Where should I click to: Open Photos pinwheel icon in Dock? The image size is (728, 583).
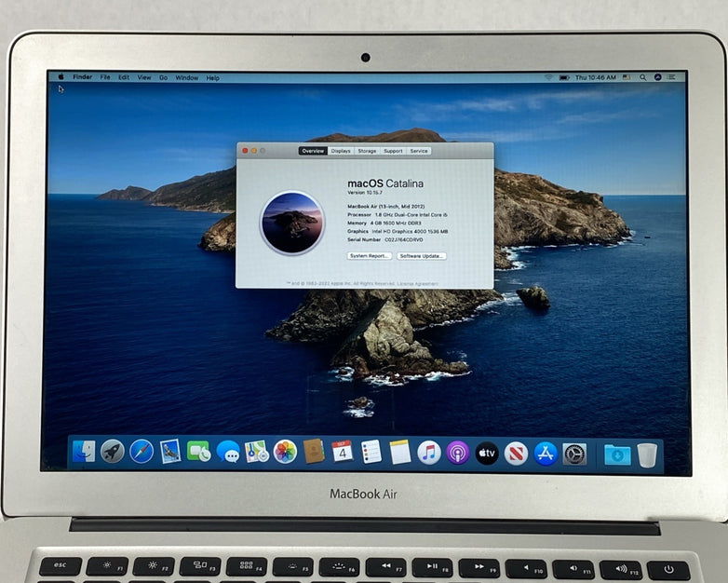point(285,452)
